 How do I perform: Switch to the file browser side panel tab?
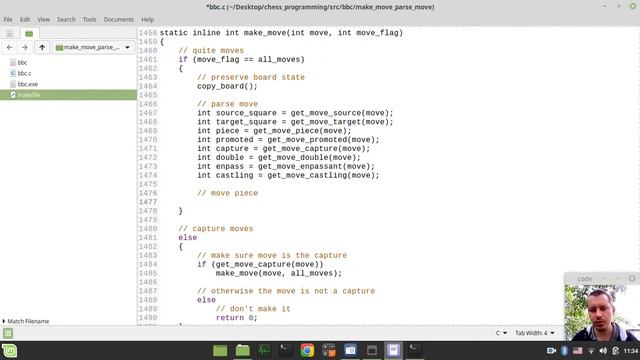click(29, 33)
